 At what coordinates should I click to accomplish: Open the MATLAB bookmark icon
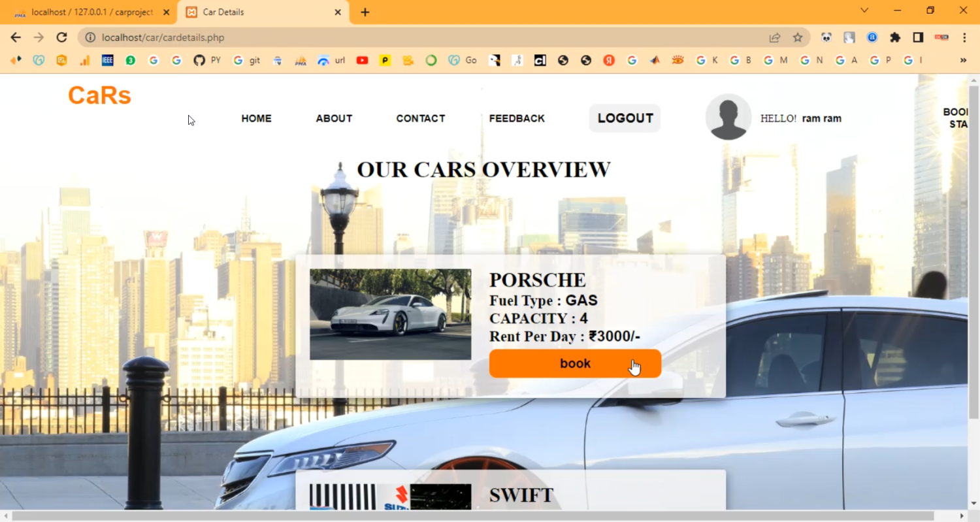(x=655, y=60)
